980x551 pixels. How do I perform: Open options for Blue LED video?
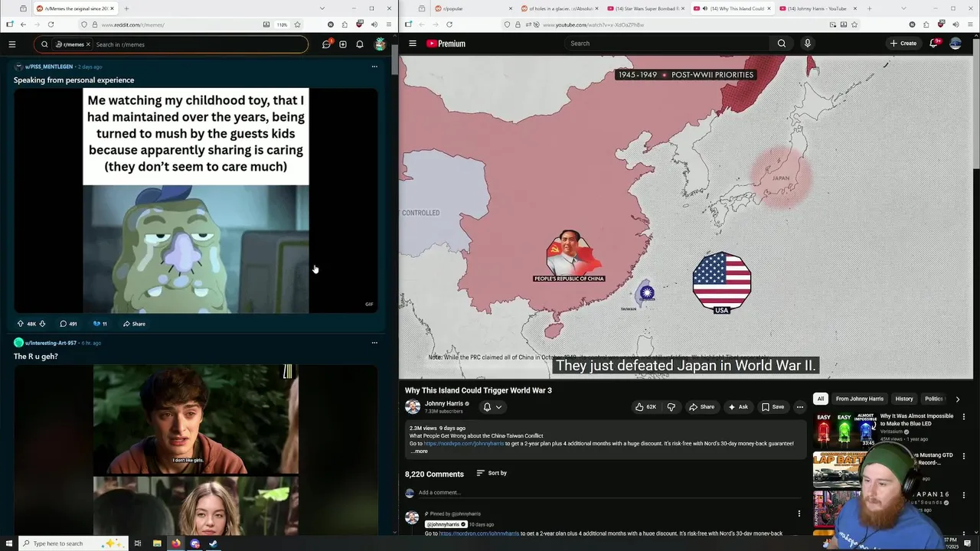pyautogui.click(x=964, y=417)
